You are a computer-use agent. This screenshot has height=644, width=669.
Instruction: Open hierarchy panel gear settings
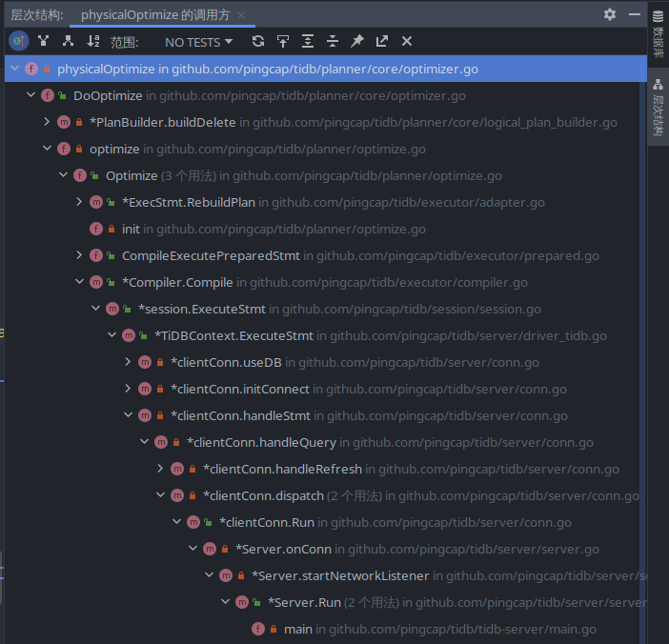pyautogui.click(x=610, y=14)
